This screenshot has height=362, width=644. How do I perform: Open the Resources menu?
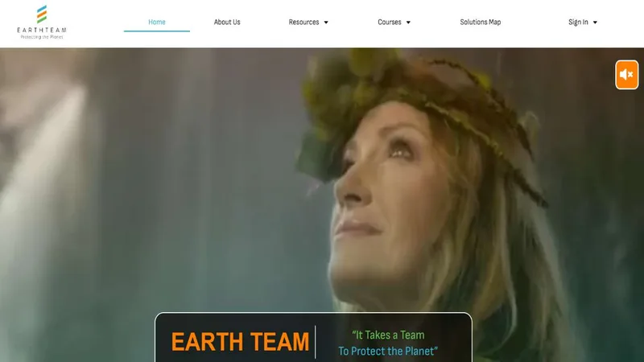click(x=303, y=23)
